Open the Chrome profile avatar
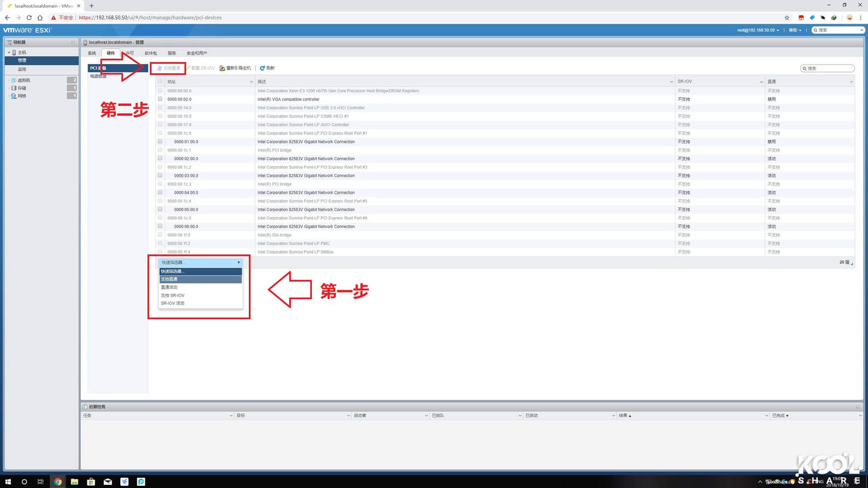 849,18
